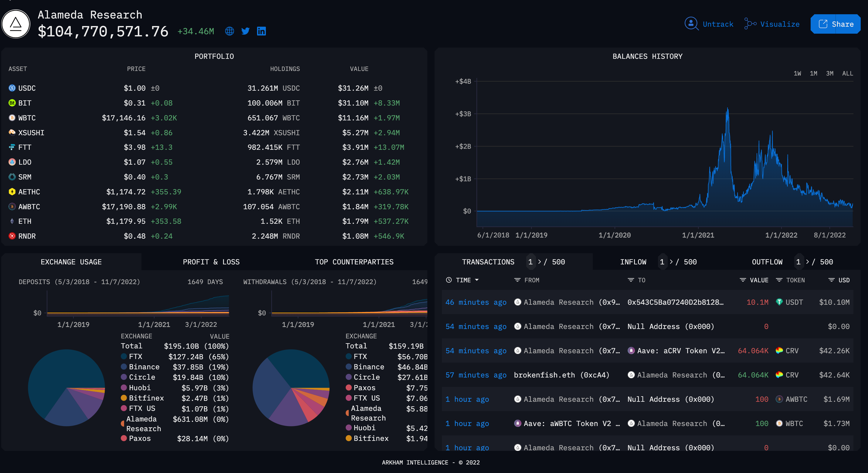Open the website globe icon link
This screenshot has height=473, width=868.
[x=229, y=31]
